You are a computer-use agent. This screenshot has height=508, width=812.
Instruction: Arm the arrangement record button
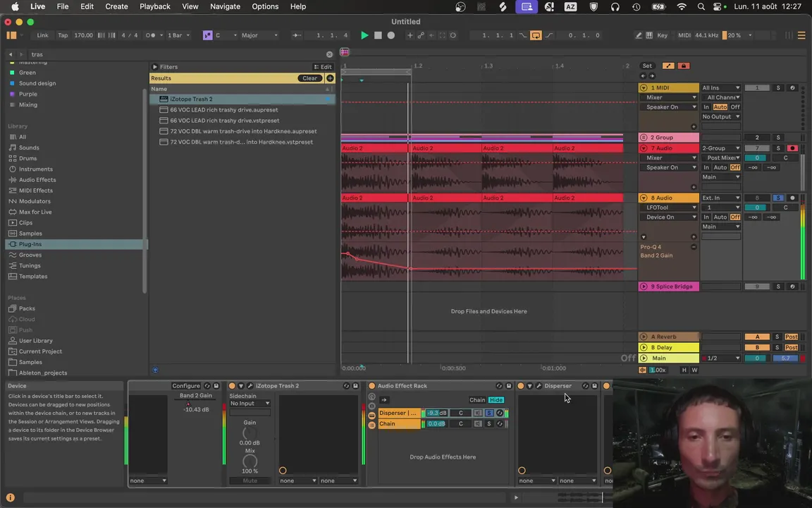[x=391, y=35]
